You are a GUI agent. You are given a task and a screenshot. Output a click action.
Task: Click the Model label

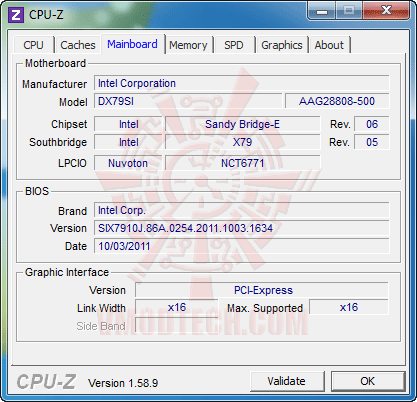pyautogui.click(x=73, y=102)
